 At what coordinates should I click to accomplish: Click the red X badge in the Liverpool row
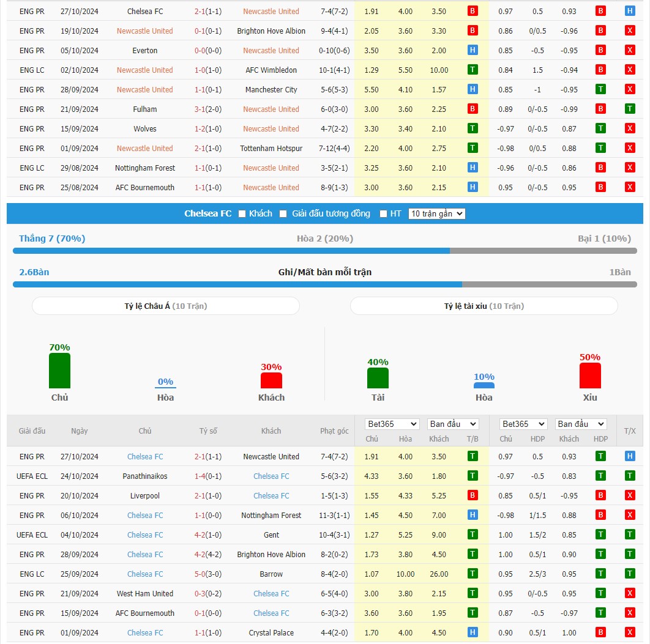[630, 495]
